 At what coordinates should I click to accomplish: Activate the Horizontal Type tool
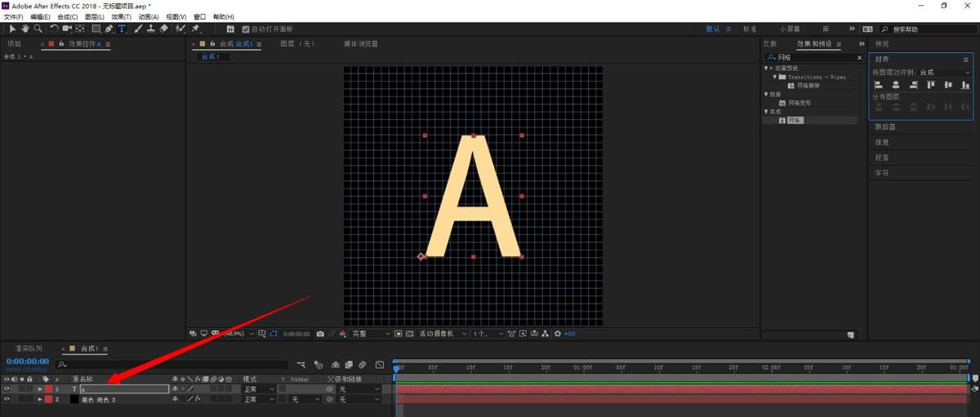click(122, 29)
